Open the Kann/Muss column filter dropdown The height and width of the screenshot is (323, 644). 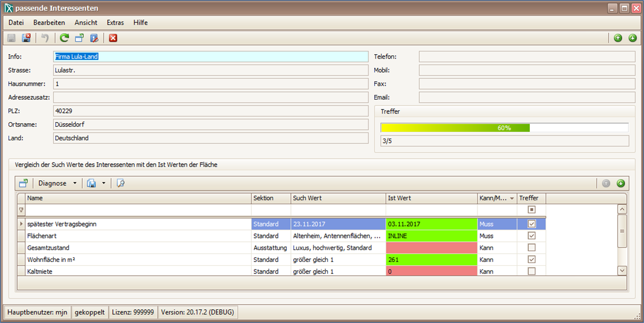[512, 198]
